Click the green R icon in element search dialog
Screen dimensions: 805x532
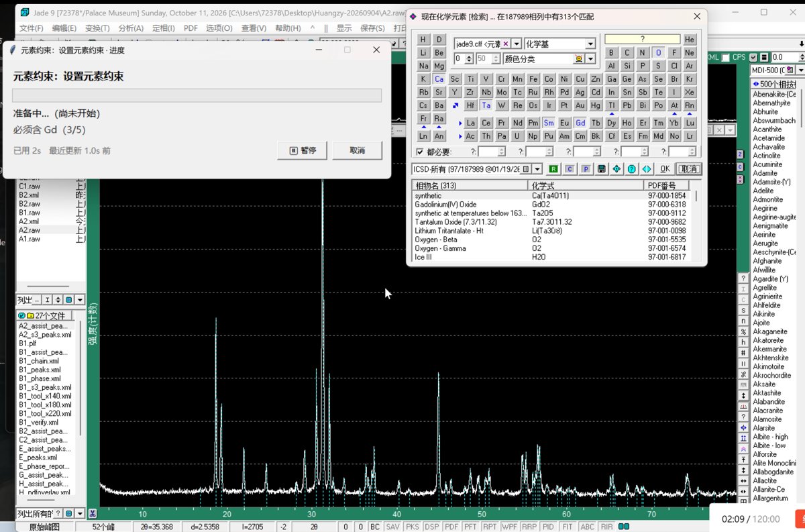click(553, 169)
